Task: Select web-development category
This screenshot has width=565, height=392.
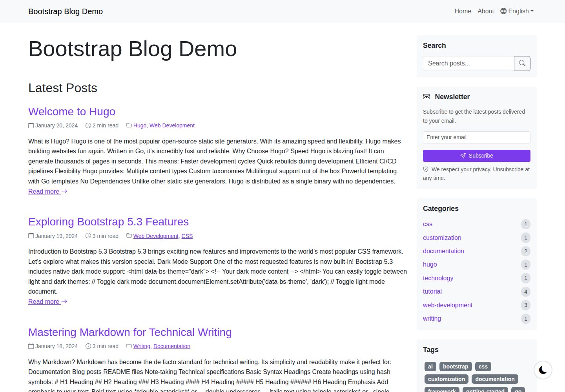Action: click(448, 305)
